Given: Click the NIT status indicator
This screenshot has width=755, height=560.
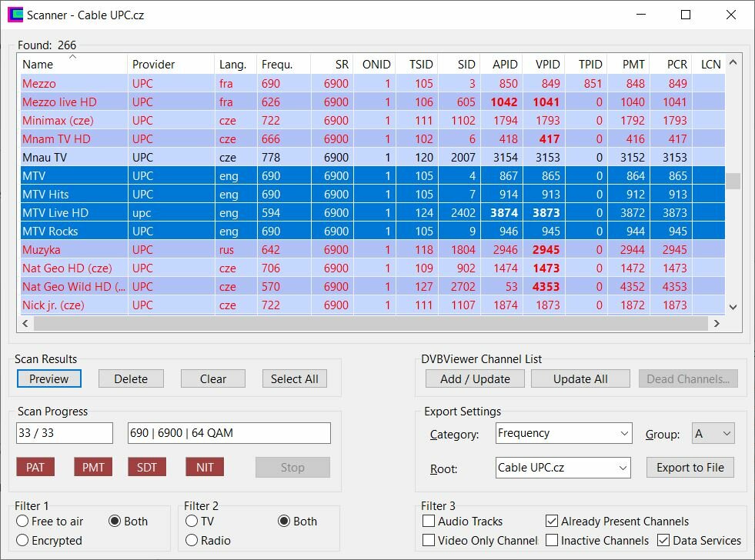Looking at the screenshot, I should point(205,467).
